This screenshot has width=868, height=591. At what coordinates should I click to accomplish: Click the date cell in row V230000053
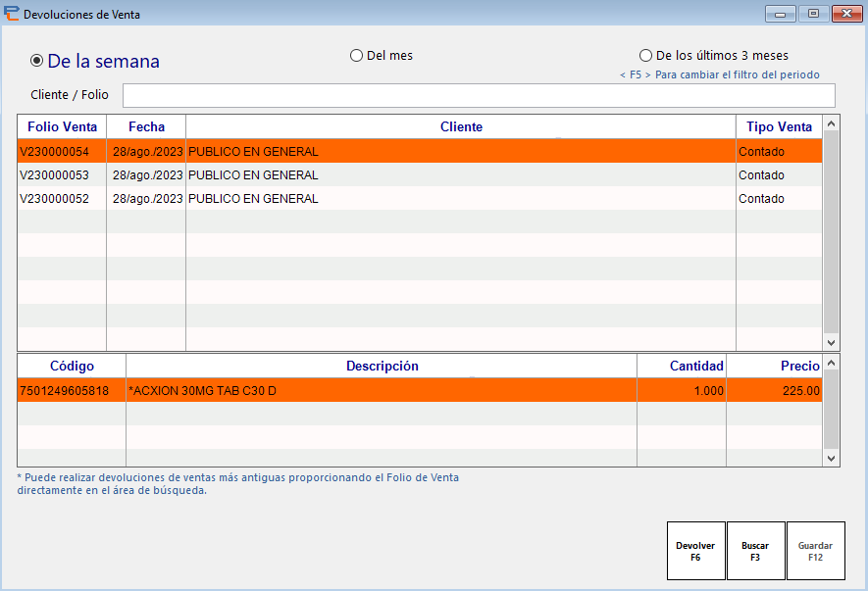pyautogui.click(x=147, y=175)
